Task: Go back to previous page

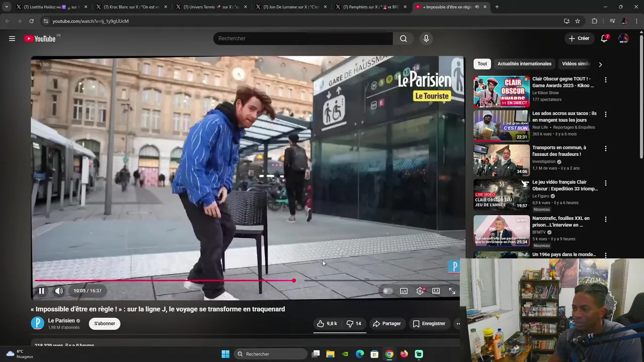Action: pos(7,21)
